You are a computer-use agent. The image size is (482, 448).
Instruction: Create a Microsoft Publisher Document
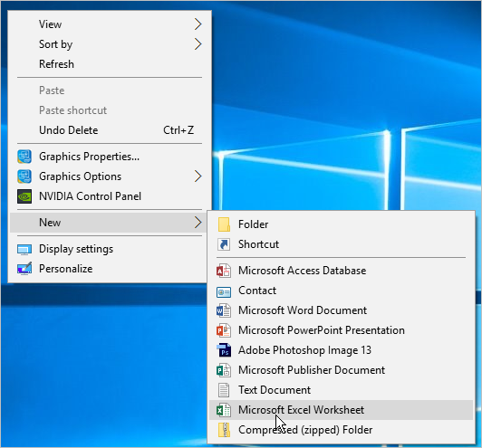[x=342, y=370]
